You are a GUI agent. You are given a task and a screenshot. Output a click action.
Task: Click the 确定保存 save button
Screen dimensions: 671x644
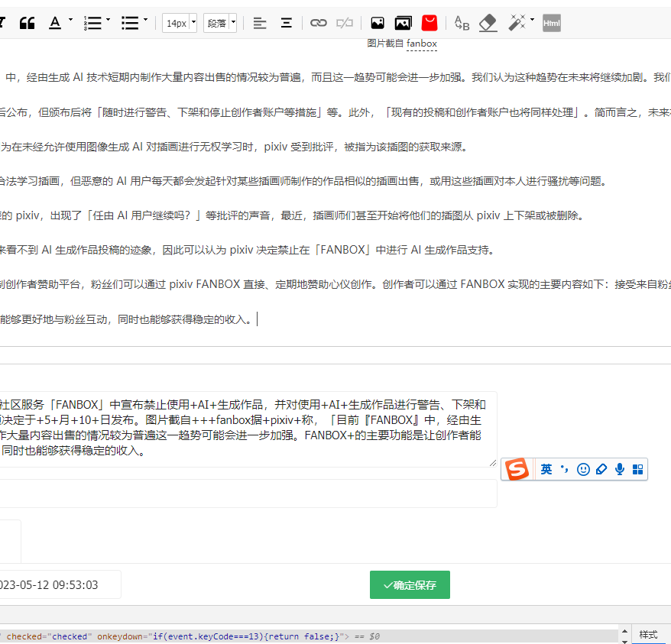tap(410, 584)
